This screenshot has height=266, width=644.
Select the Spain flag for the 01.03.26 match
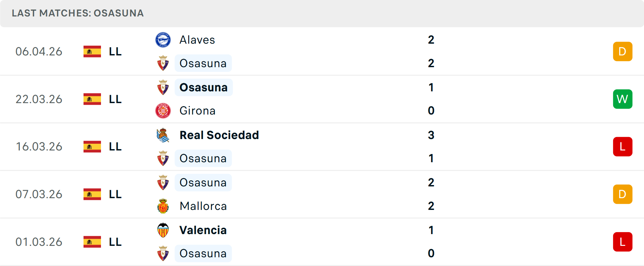pos(92,241)
